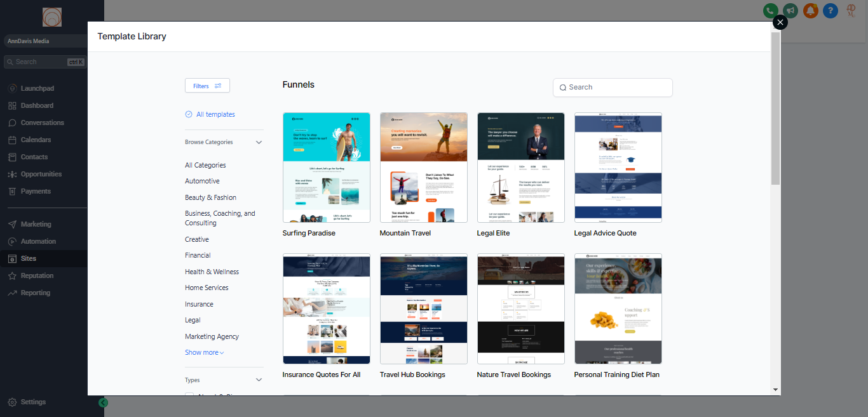Image resolution: width=868 pixels, height=417 pixels.
Task: Tick the first checkbox under Types
Action: [x=189, y=396]
